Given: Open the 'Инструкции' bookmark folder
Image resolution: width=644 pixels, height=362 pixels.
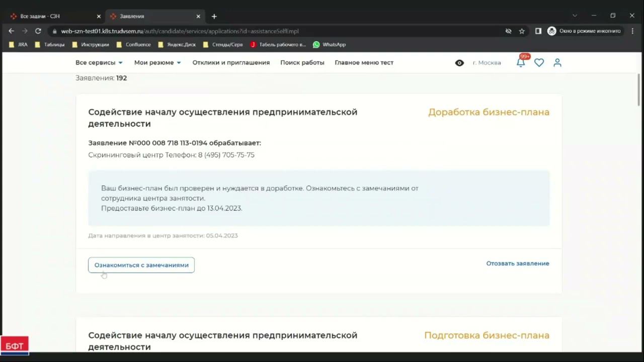Looking at the screenshot, I should (x=91, y=44).
